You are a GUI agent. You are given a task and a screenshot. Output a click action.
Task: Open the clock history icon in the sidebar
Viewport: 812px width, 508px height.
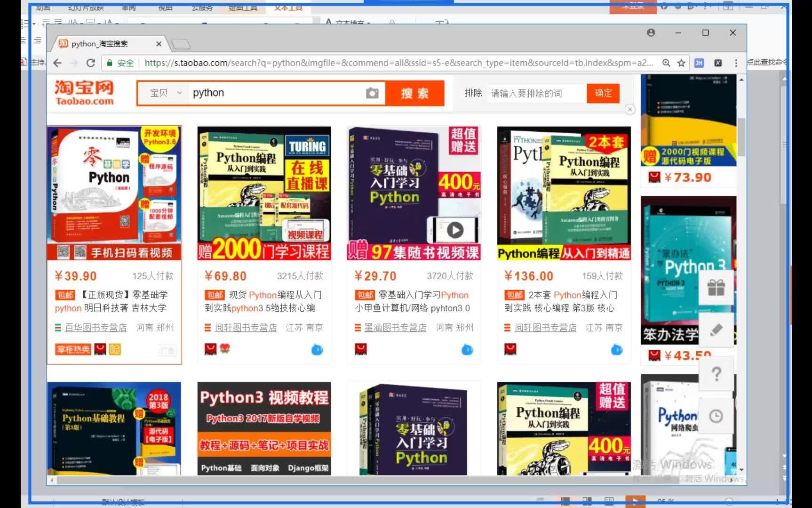pos(716,416)
